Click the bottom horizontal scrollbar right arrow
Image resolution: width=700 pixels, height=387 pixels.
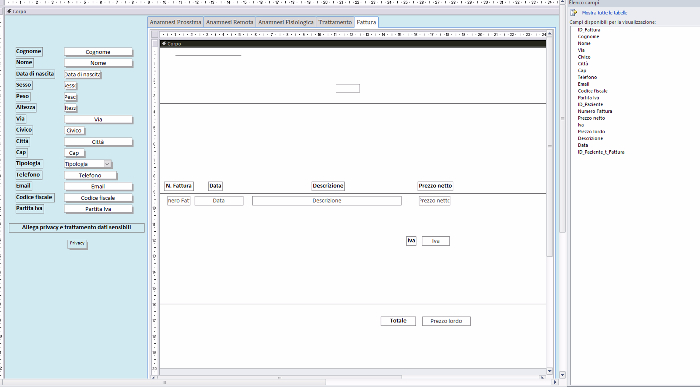555,382
